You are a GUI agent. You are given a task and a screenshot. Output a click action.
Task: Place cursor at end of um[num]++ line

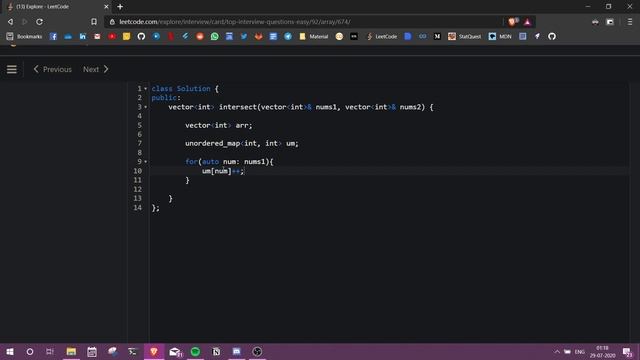click(x=244, y=171)
